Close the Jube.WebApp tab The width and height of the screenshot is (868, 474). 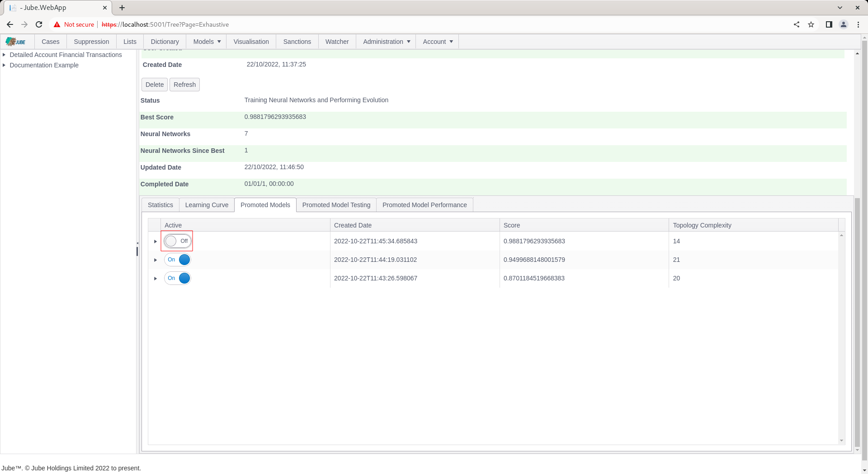coord(105,8)
